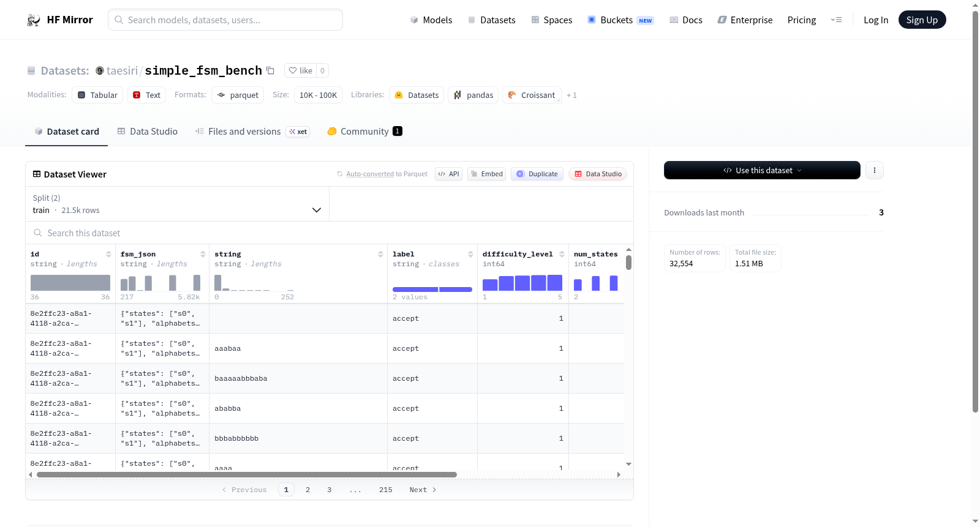Switch to the Data Studio tab

pos(148,131)
